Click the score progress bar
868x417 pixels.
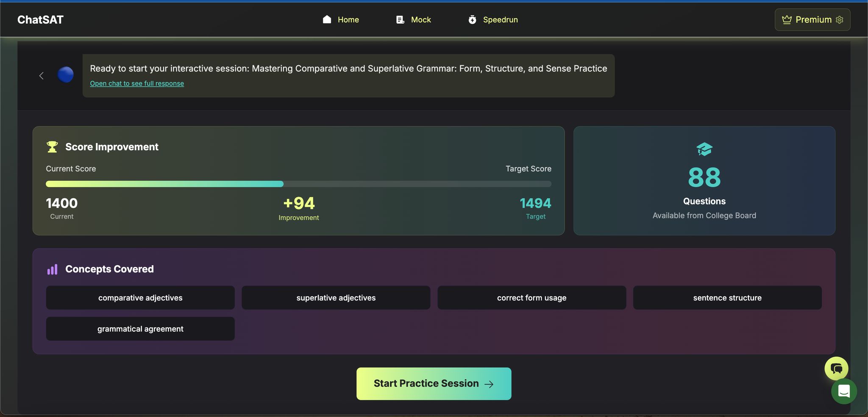tap(298, 184)
